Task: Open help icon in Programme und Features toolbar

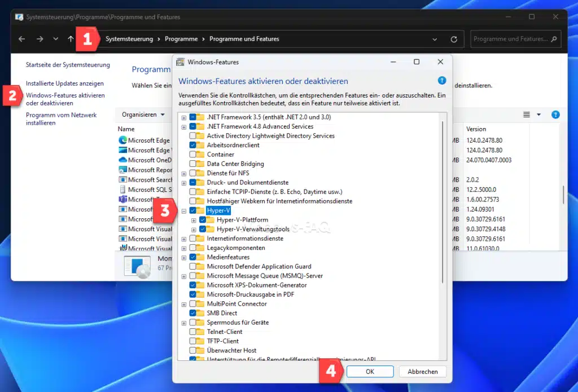Action: [555, 114]
